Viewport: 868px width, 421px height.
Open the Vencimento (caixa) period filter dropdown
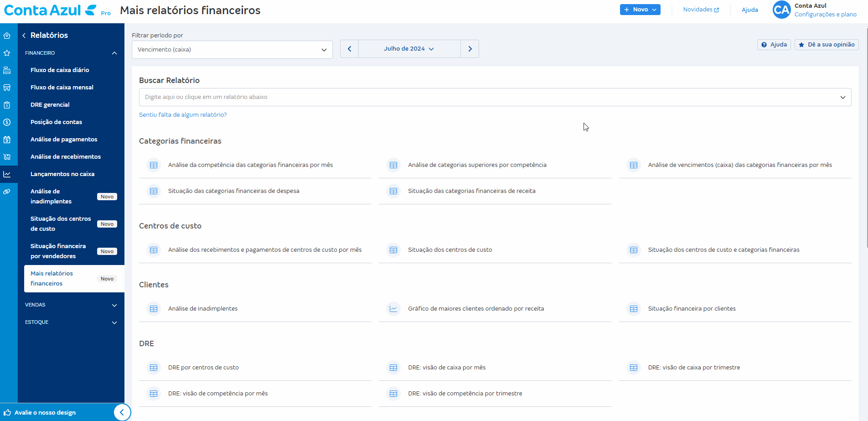tap(232, 50)
